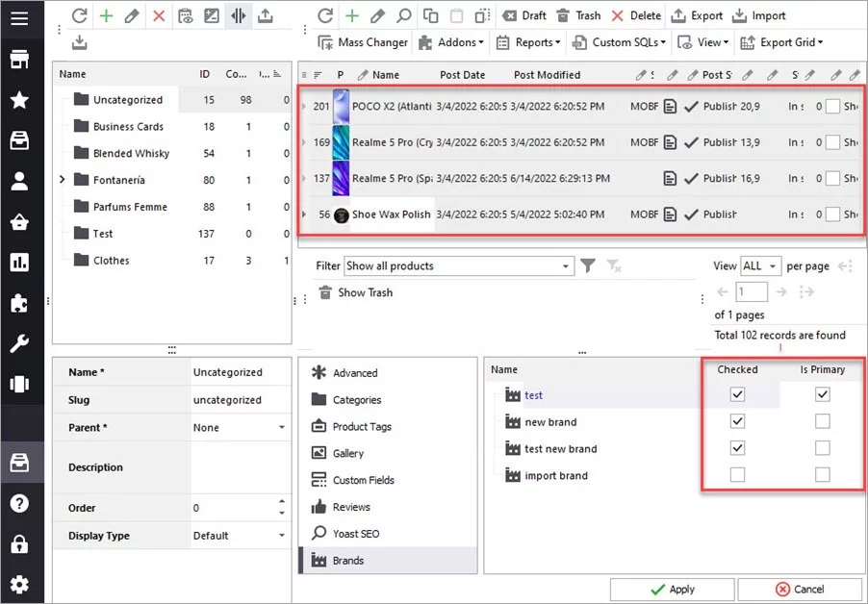The height and width of the screenshot is (604, 868).
Task: Select the Yoast SEO tab
Action: (x=355, y=534)
